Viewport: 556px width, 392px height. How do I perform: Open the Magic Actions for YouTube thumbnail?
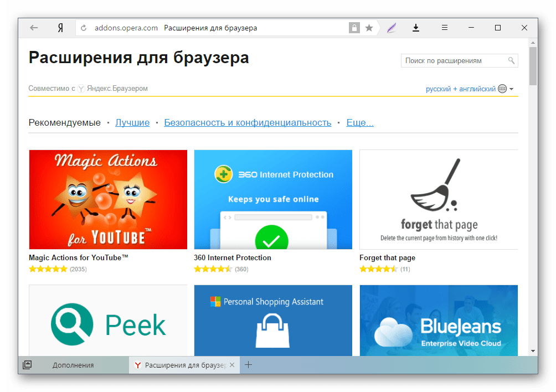click(108, 199)
